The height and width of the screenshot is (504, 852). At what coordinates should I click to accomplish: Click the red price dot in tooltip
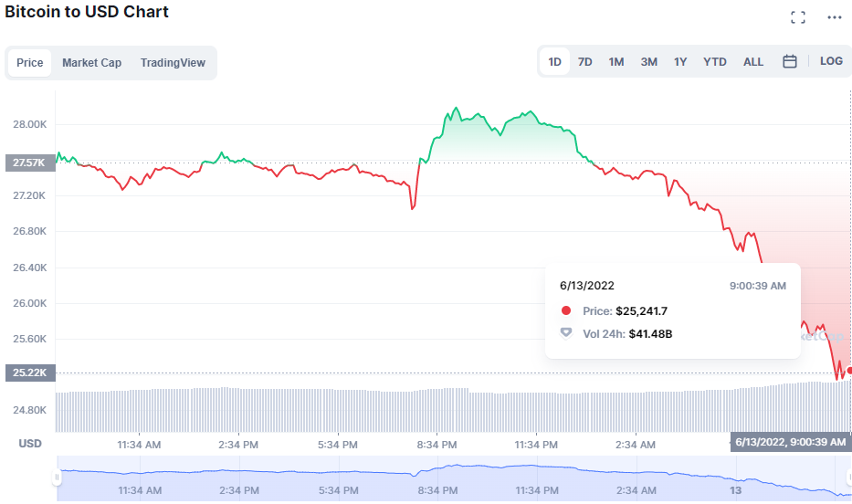coord(566,310)
